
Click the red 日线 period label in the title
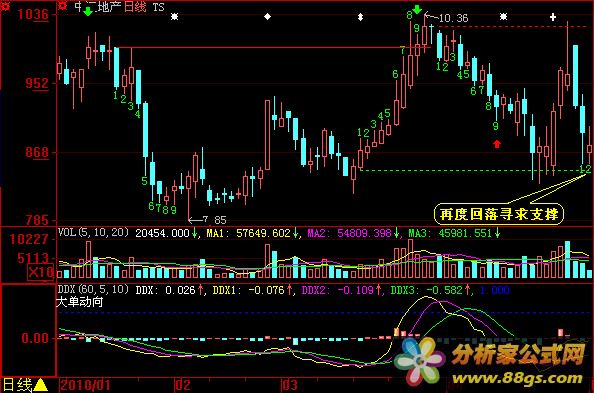135,6
